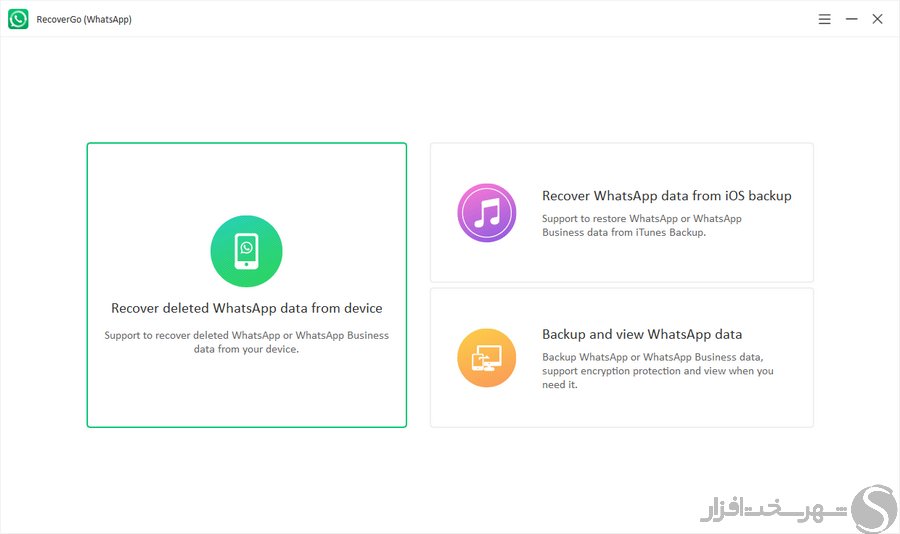Click the orange backup devices icon
Screen dimensions: 900x534
(487, 358)
